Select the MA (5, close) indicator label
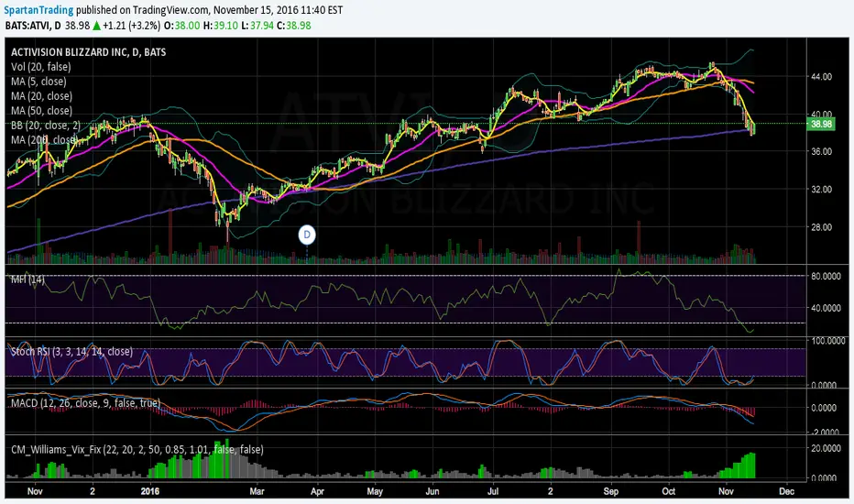This screenshot has height=504, width=854. tap(38, 82)
